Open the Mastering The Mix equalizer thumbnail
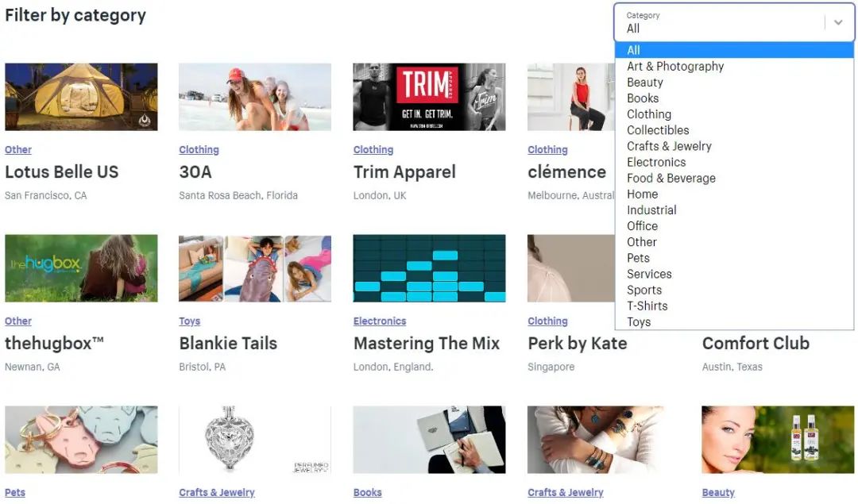Image resolution: width=858 pixels, height=504 pixels. [x=429, y=268]
